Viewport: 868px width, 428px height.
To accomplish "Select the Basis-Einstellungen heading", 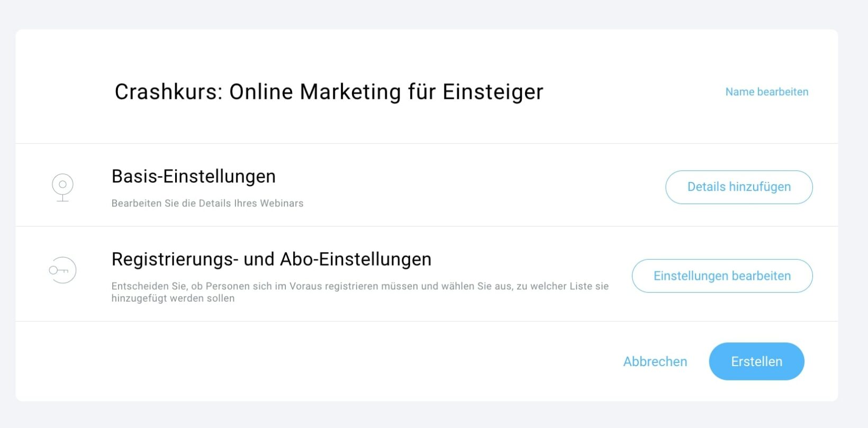I will (x=193, y=177).
